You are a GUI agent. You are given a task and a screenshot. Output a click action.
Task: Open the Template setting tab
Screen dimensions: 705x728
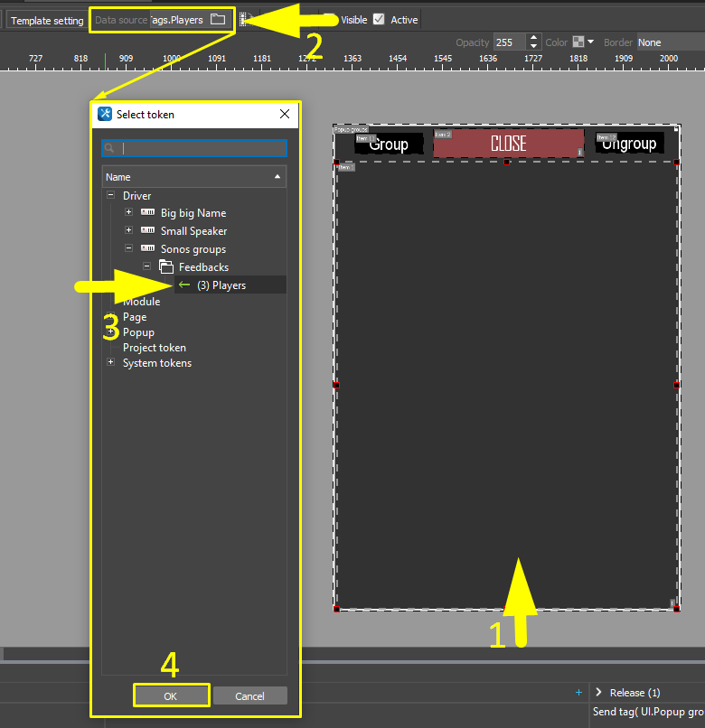tap(47, 20)
